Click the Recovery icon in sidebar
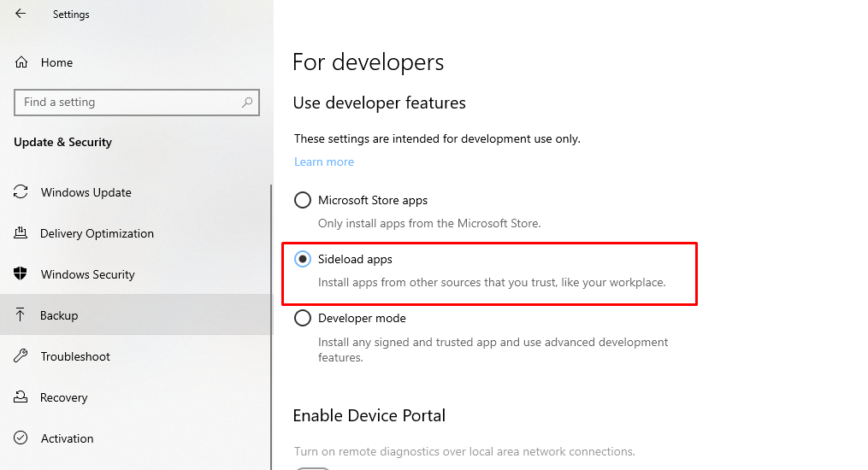Viewport: 868px width, 470px height. pos(21,397)
